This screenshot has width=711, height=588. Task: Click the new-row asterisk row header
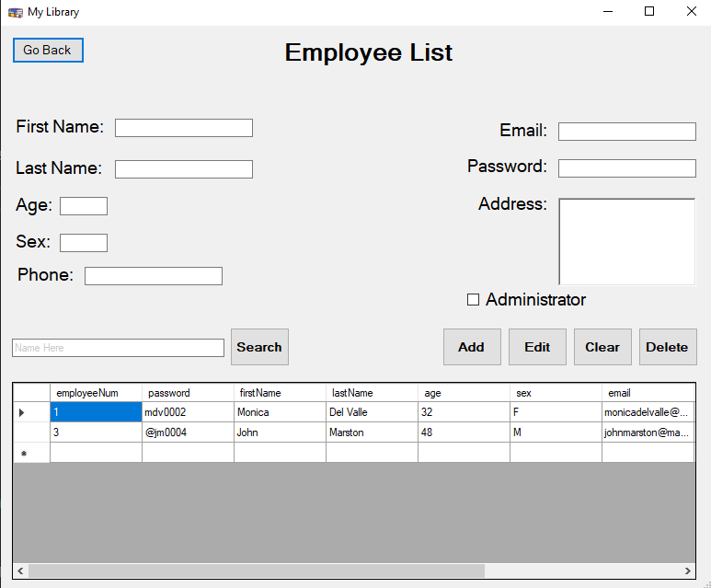32,453
